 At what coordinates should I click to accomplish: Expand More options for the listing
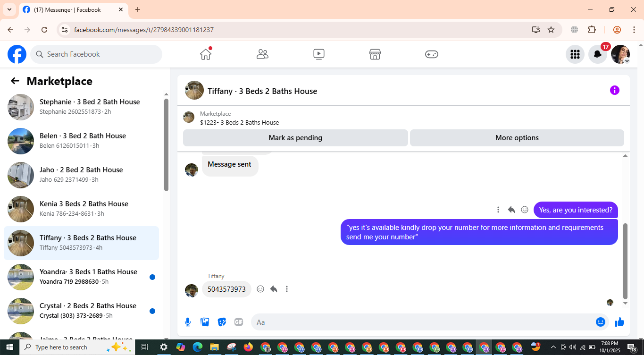(x=517, y=138)
